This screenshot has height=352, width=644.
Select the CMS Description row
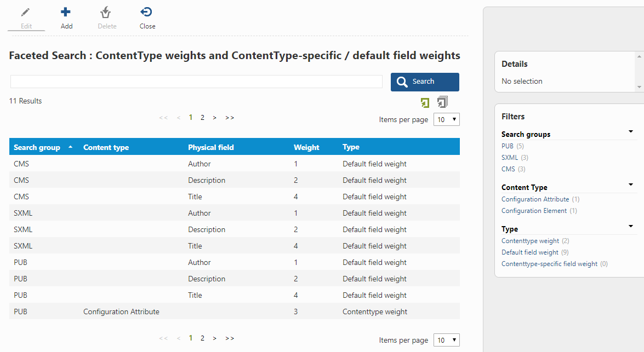coord(235,180)
